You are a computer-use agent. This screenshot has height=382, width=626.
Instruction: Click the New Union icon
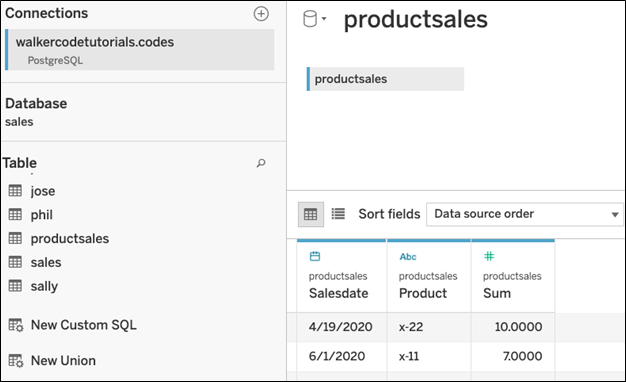coord(16,360)
